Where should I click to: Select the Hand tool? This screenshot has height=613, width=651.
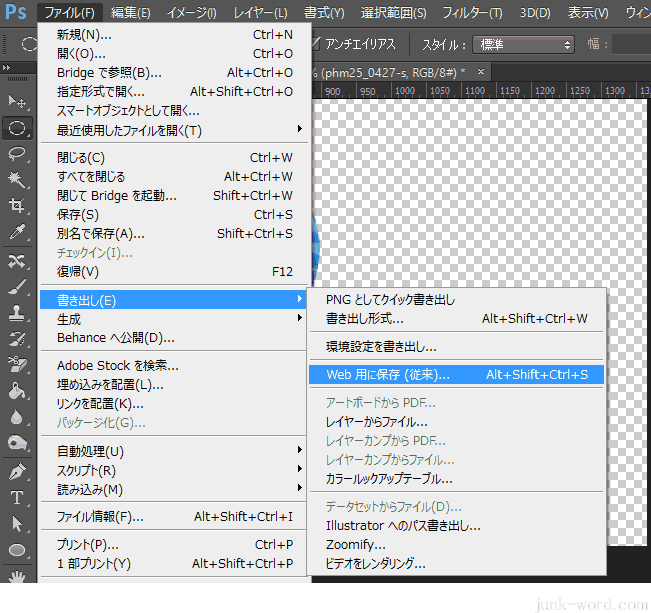(x=17, y=576)
